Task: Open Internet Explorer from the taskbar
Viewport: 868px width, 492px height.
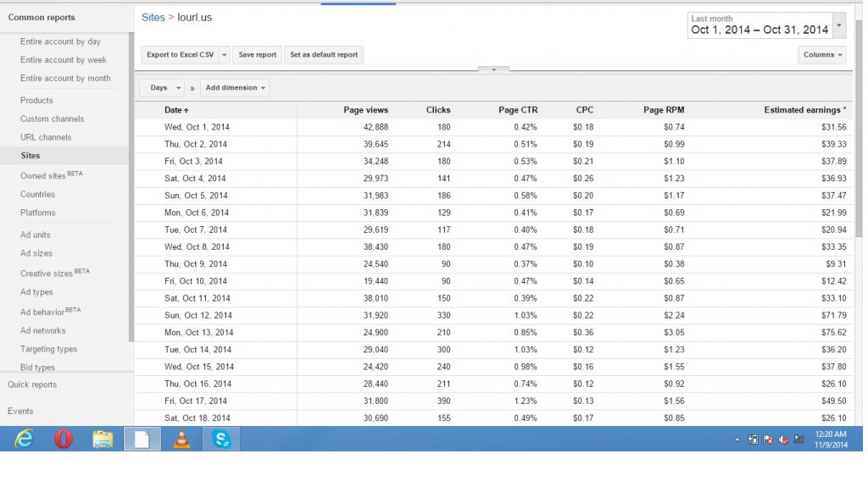Action: coord(23,439)
